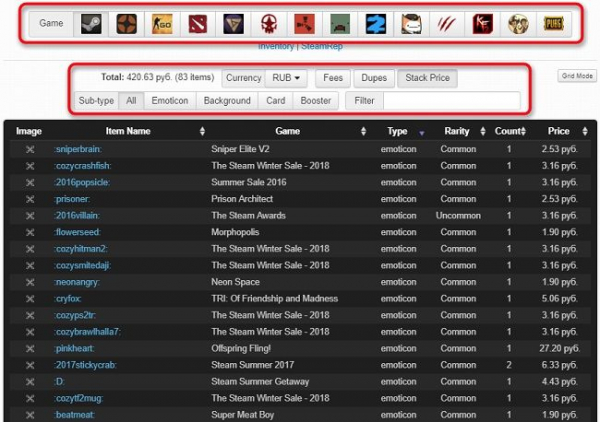
Task: Sort by Count using its arrows
Action: [523, 132]
